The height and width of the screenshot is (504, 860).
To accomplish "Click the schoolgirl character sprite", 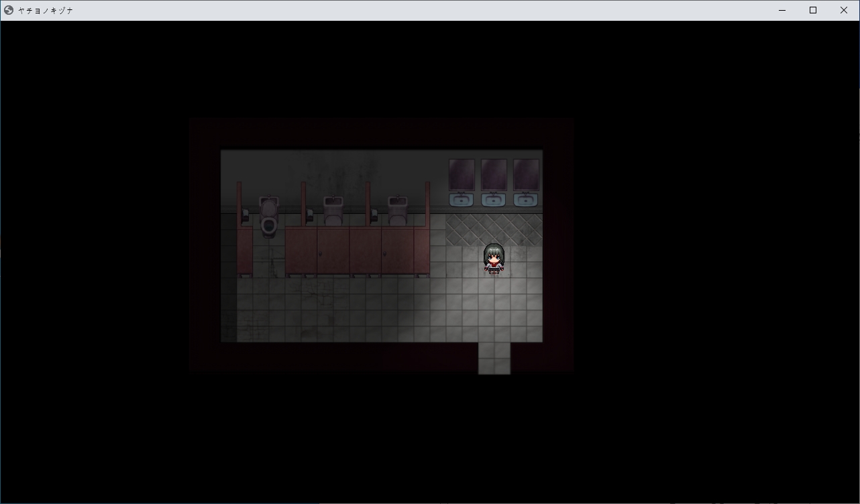I will (494, 259).
